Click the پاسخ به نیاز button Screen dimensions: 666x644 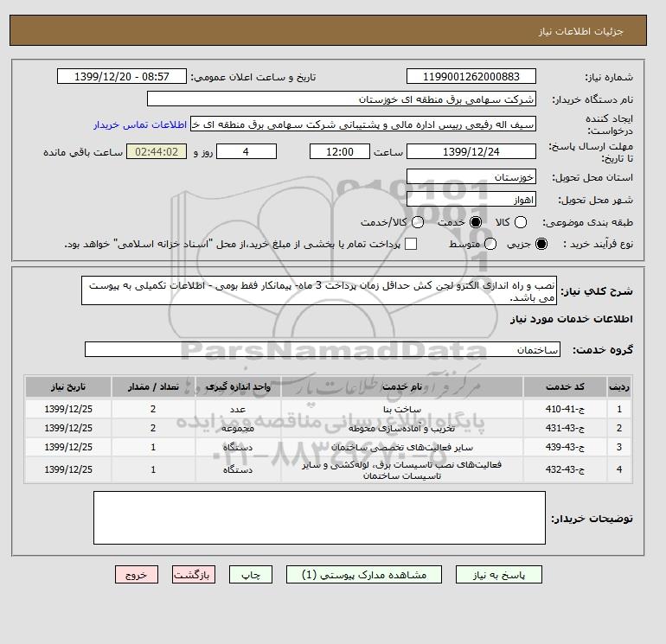point(499,575)
